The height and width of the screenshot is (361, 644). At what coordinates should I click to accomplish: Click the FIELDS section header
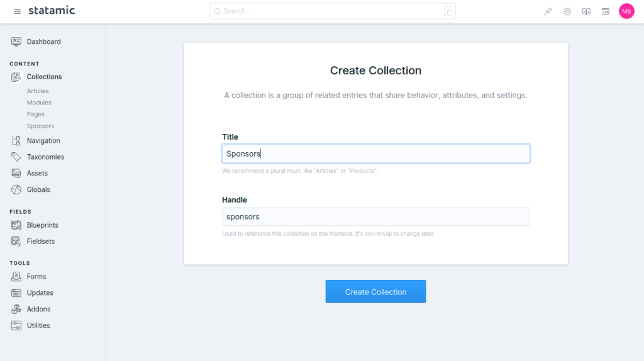tap(20, 211)
